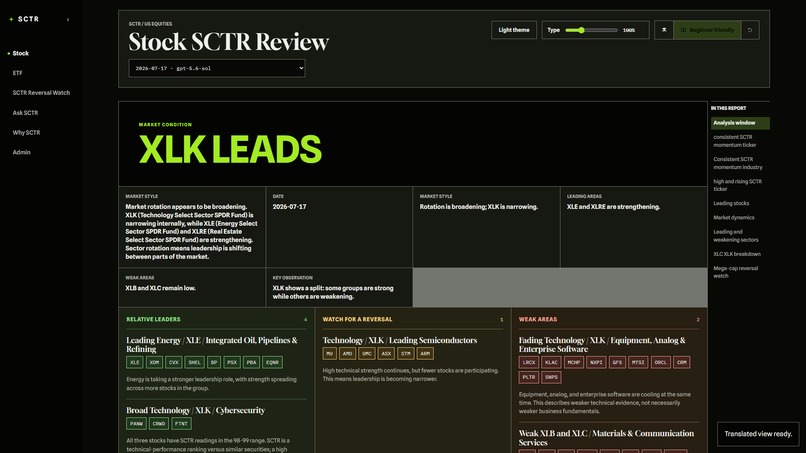Viewport: 806px width, 453px height.
Task: Click the XOM ticker chip
Action: click(x=154, y=363)
